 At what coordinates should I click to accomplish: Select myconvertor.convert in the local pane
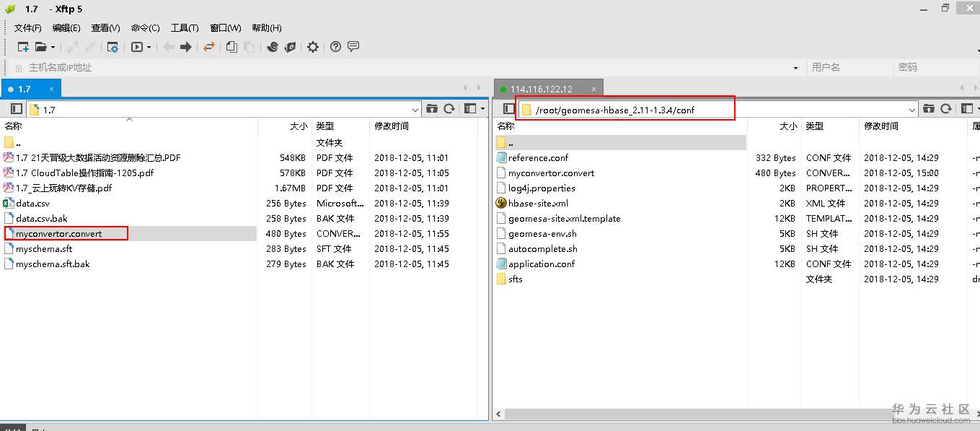point(58,233)
